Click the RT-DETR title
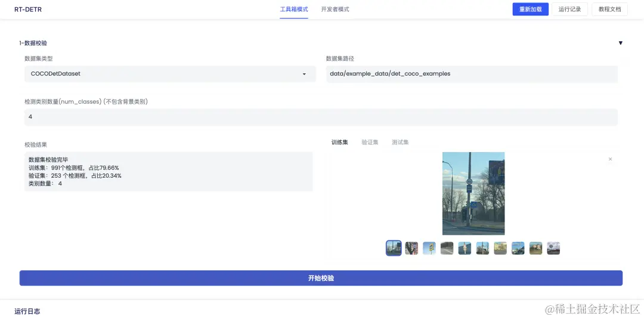This screenshot has width=644, height=319. pyautogui.click(x=28, y=10)
